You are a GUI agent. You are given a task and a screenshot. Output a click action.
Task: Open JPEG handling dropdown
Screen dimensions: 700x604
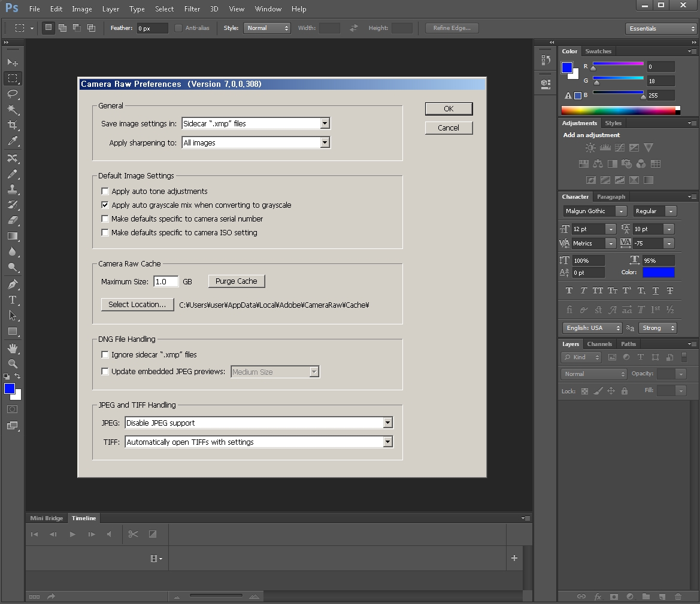(x=259, y=423)
